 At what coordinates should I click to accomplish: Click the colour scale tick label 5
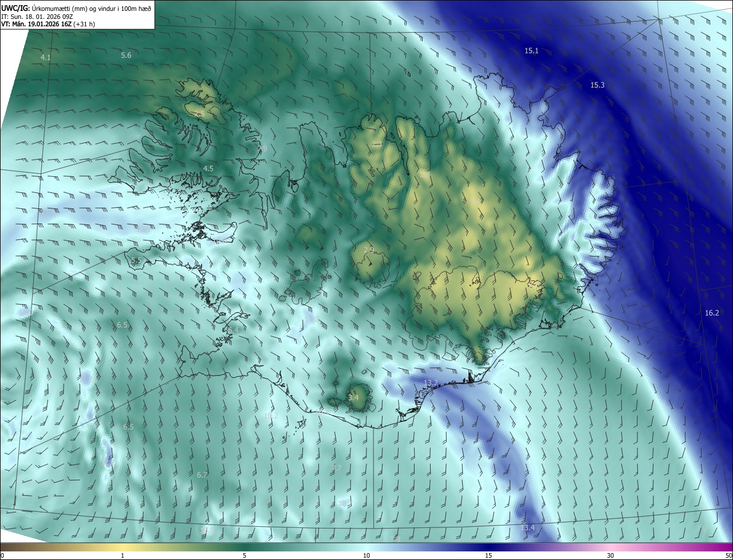245,555
